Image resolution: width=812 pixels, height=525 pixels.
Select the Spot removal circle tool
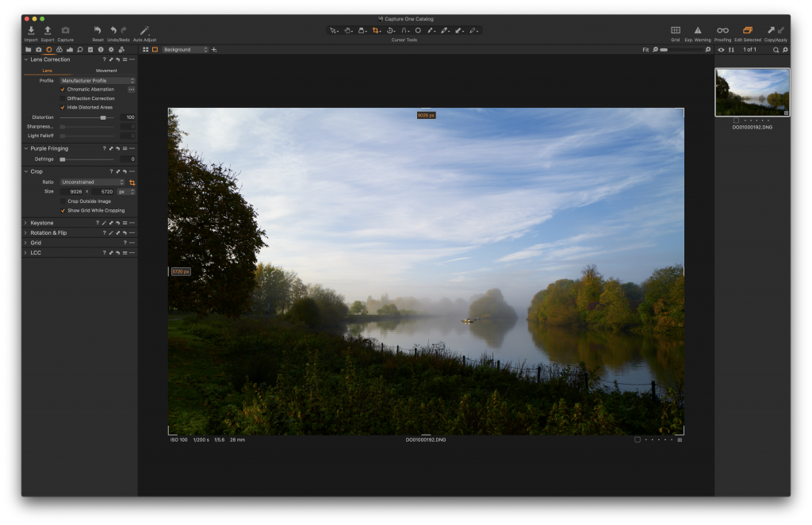tap(418, 31)
